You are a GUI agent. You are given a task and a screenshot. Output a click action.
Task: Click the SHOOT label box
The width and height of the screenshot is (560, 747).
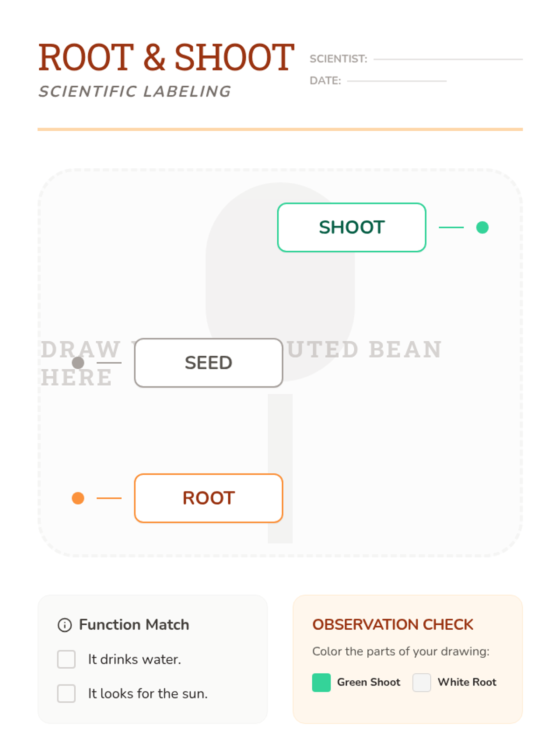click(351, 227)
